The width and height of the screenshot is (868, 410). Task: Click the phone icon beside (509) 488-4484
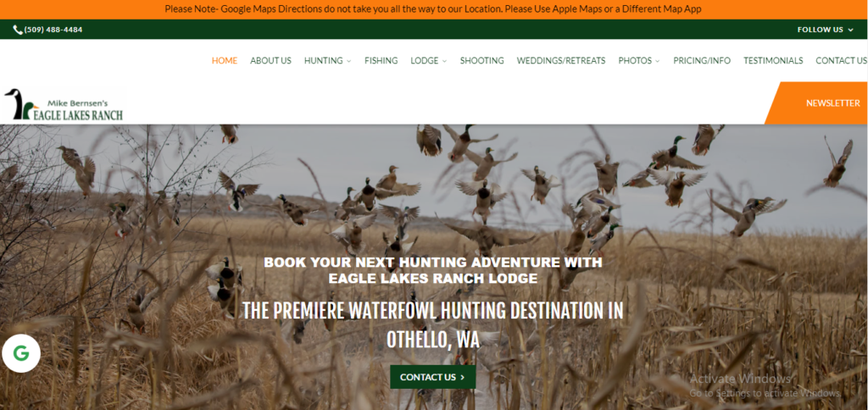click(18, 30)
